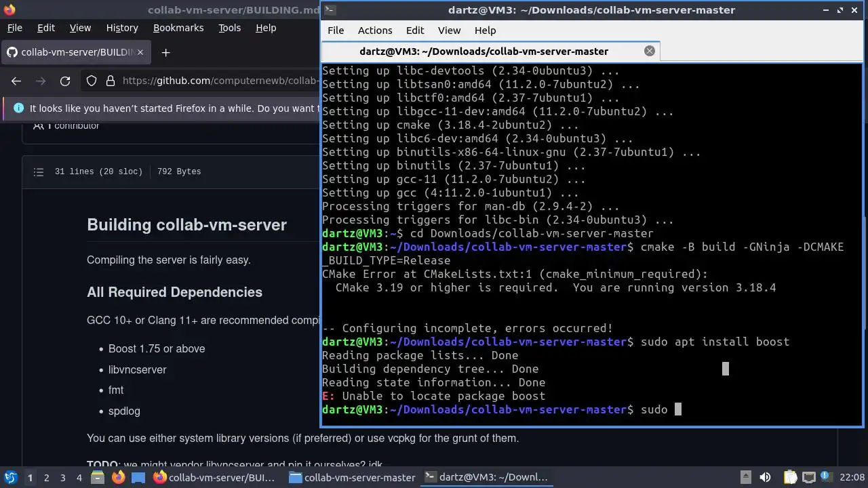This screenshot has height=488, width=868.
Task: Click the site security padlock icon
Action: [x=111, y=81]
